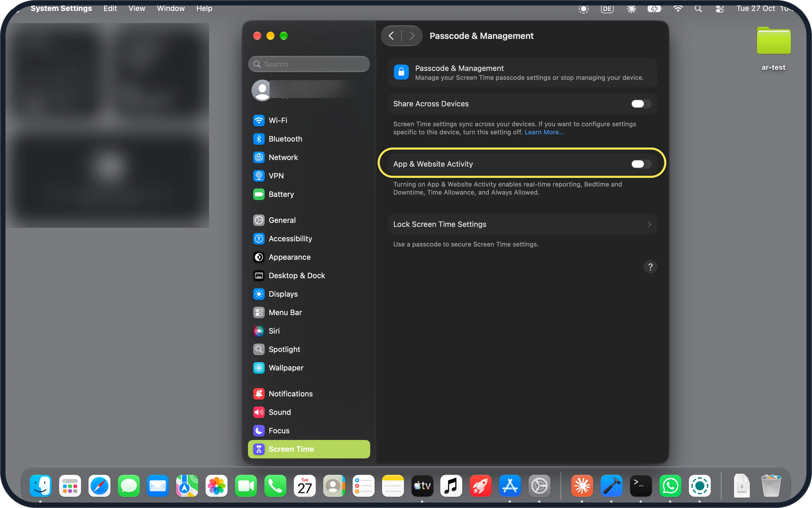
Task: Open Control Center in the menu bar
Action: tap(719, 9)
